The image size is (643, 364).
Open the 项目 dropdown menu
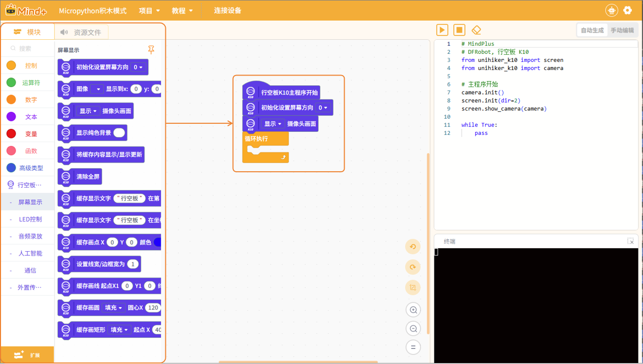point(149,11)
